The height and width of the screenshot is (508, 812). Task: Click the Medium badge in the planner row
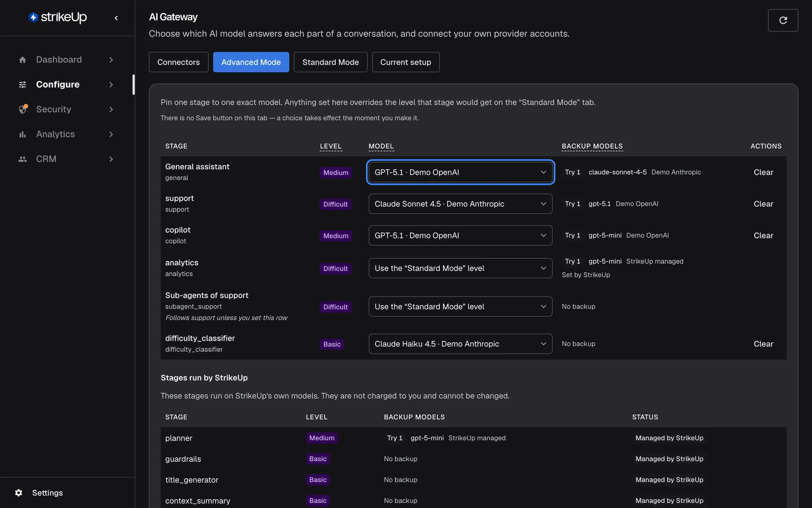pos(322,438)
